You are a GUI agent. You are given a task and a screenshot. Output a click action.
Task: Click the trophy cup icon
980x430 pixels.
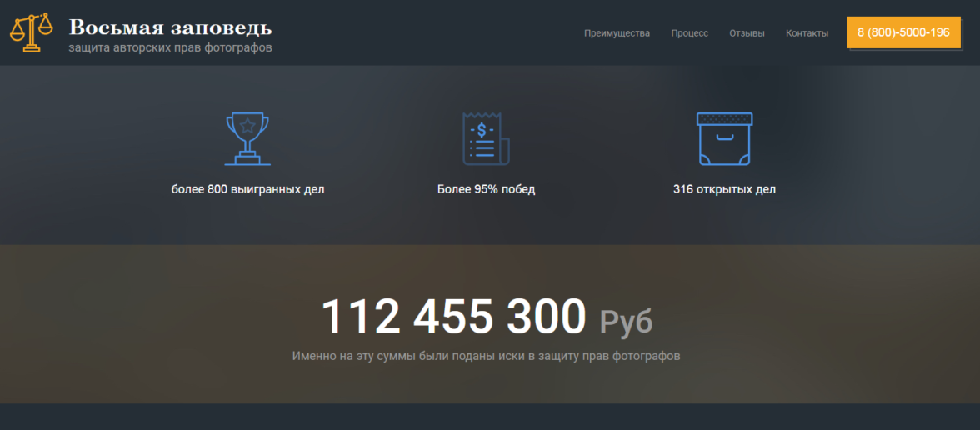pyautogui.click(x=247, y=138)
